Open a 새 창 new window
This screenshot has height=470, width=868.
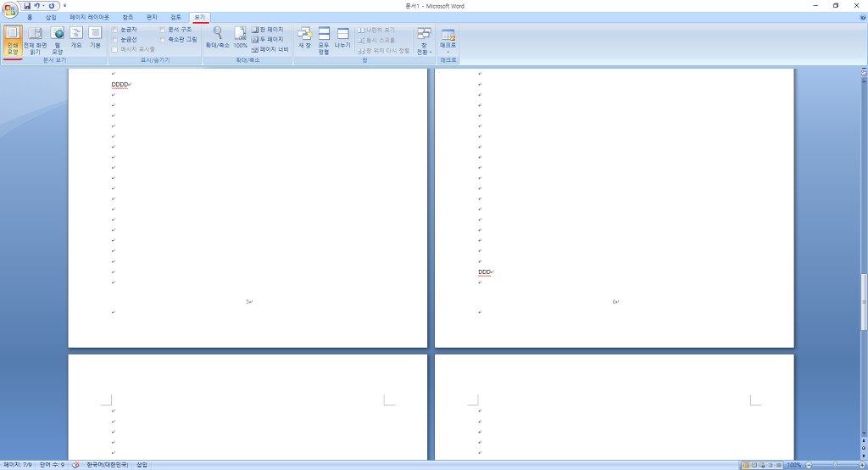(304, 37)
